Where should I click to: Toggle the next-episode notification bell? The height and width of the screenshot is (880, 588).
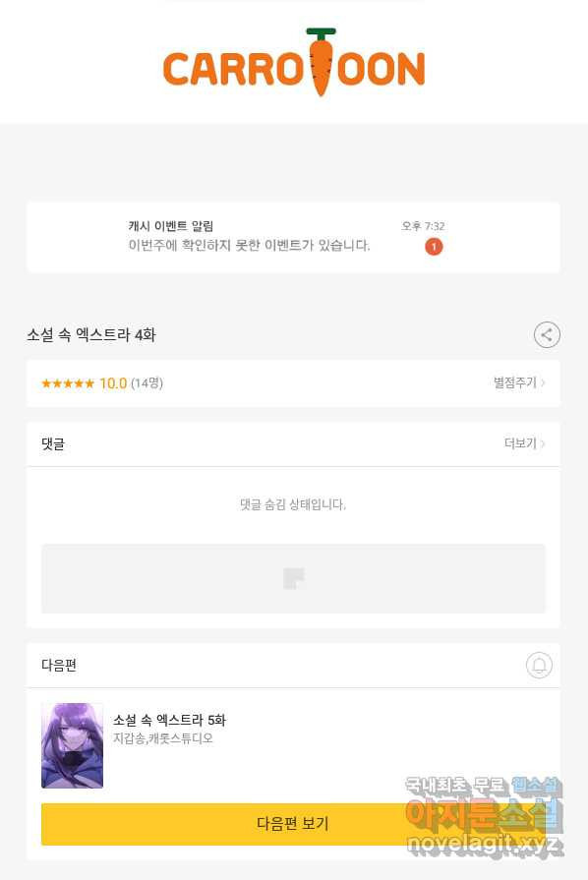tap(539, 665)
